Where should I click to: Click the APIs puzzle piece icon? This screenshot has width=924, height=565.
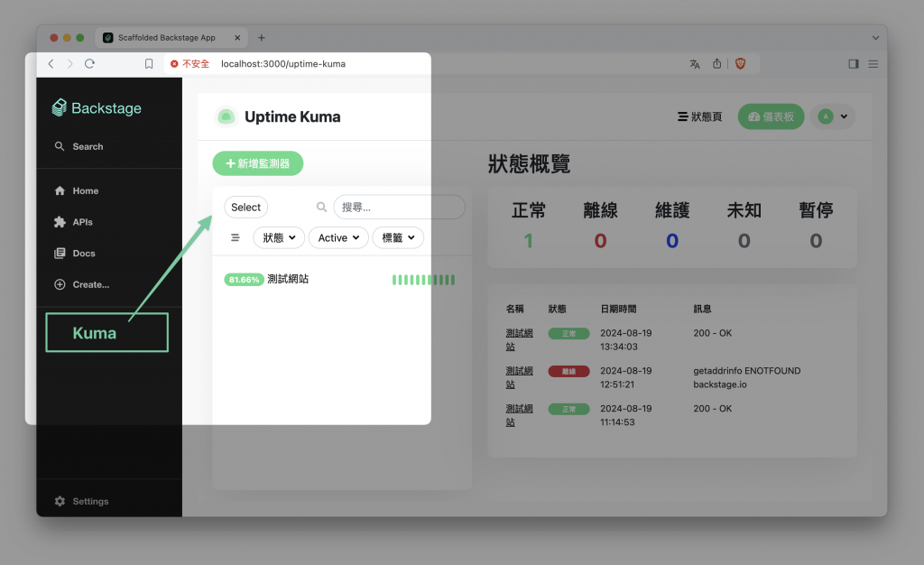point(60,222)
